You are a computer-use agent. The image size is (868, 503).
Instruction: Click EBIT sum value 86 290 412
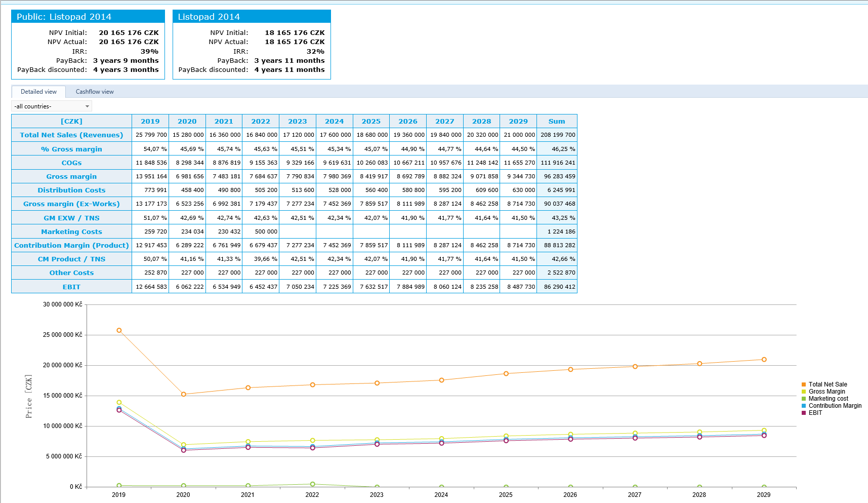557,287
